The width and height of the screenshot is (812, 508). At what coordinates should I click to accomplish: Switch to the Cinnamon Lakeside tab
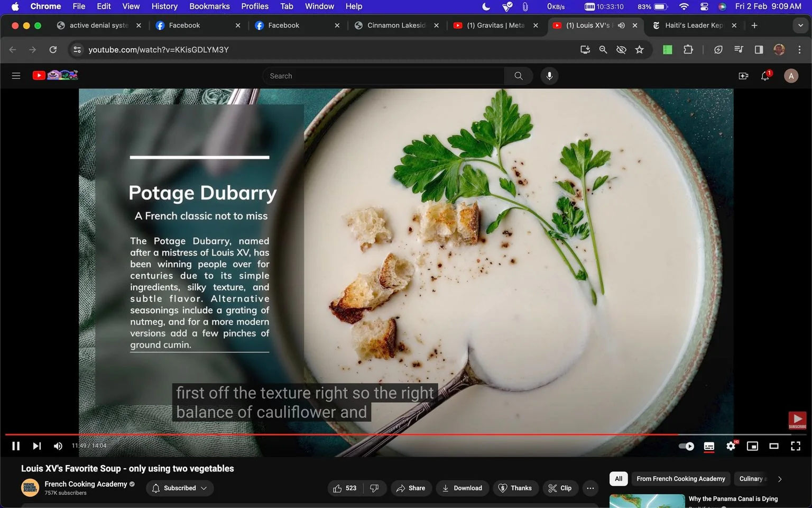pos(396,25)
